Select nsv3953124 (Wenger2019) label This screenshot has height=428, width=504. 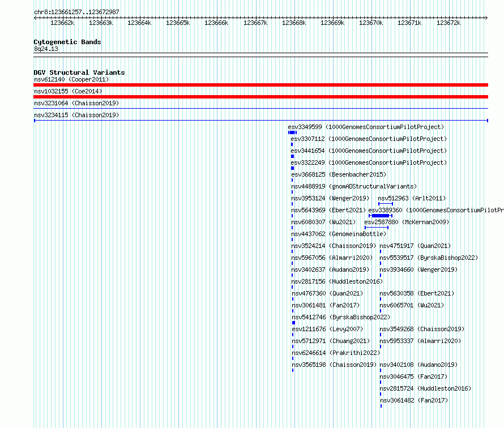330,198
